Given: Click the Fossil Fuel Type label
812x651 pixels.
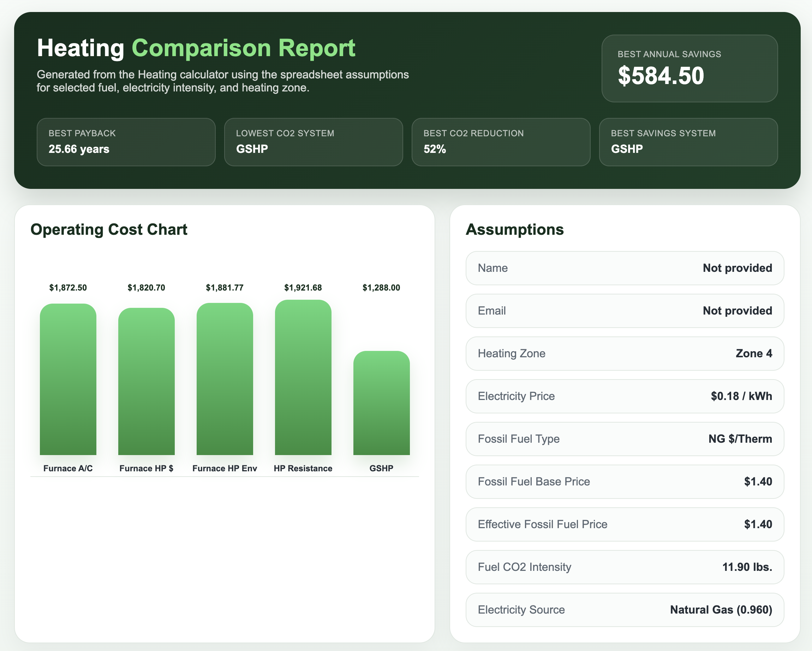Looking at the screenshot, I should click(x=519, y=439).
